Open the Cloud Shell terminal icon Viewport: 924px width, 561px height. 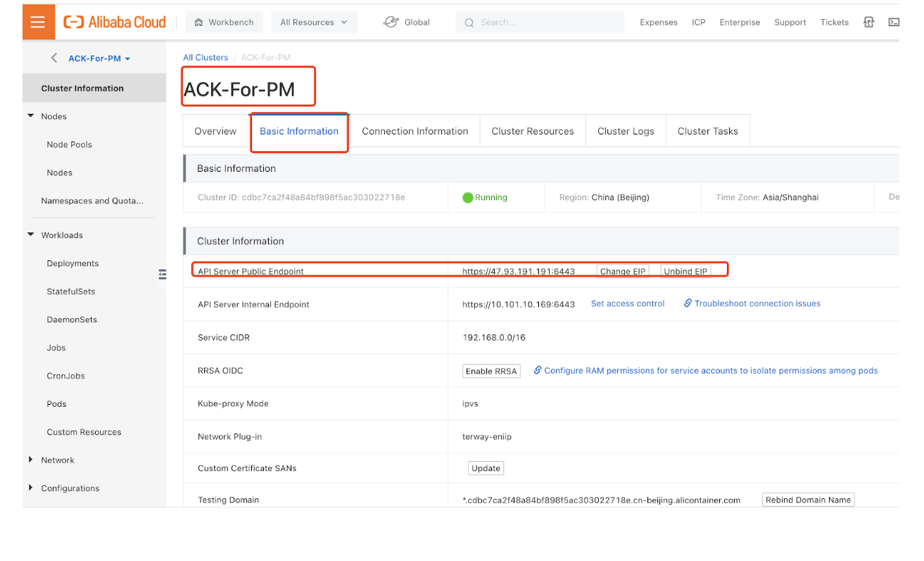(893, 23)
